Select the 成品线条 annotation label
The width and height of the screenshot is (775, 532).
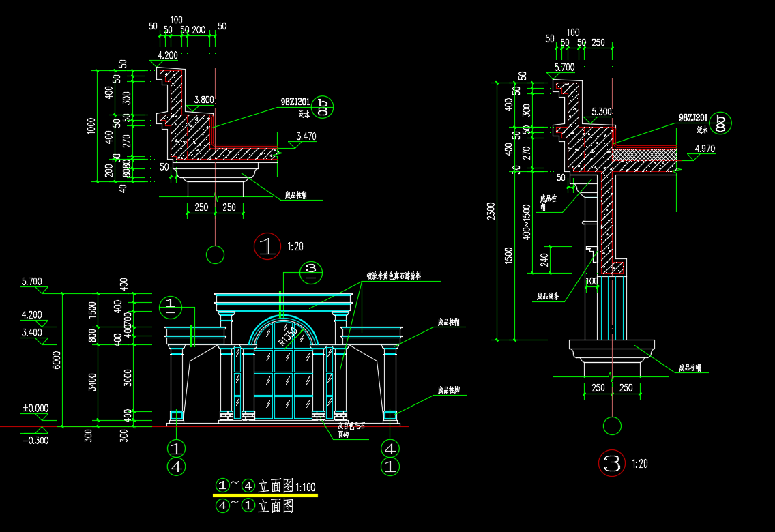[548, 297]
